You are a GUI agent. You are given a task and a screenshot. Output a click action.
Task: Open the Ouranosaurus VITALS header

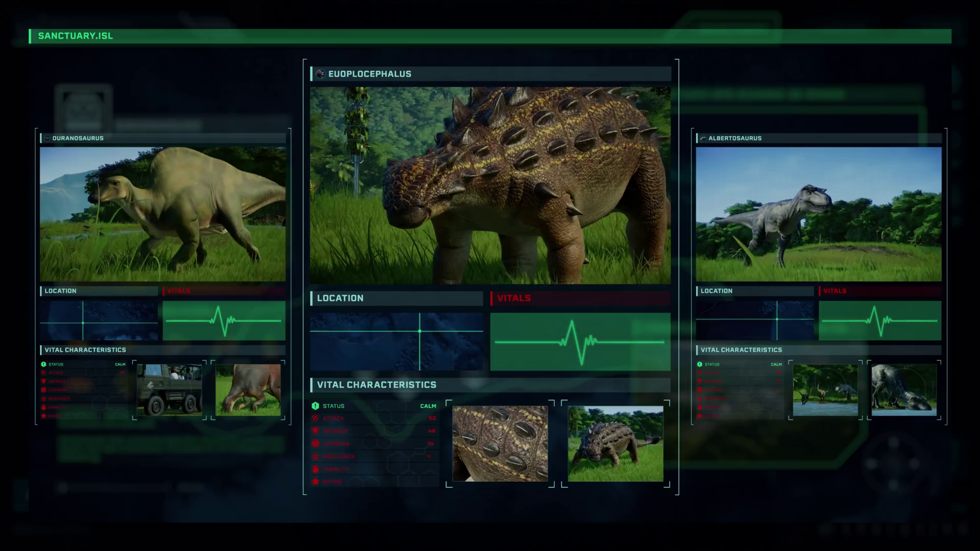click(224, 291)
